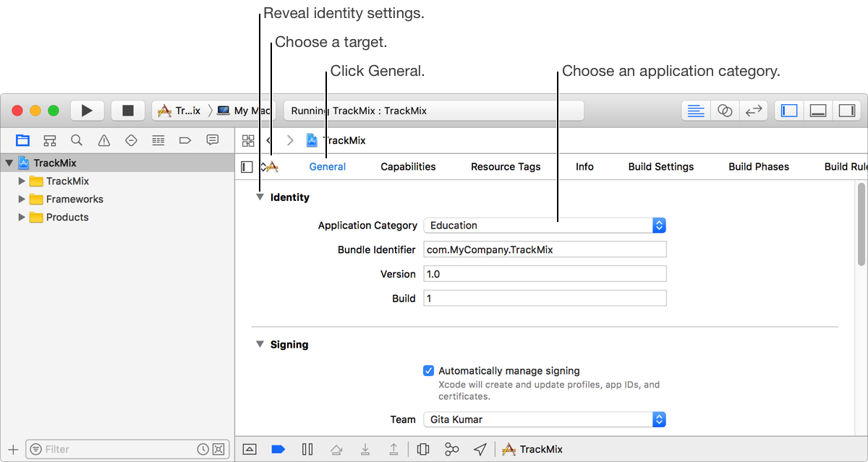This screenshot has height=462, width=868.
Task: Step over in the debugger
Action: point(336,450)
